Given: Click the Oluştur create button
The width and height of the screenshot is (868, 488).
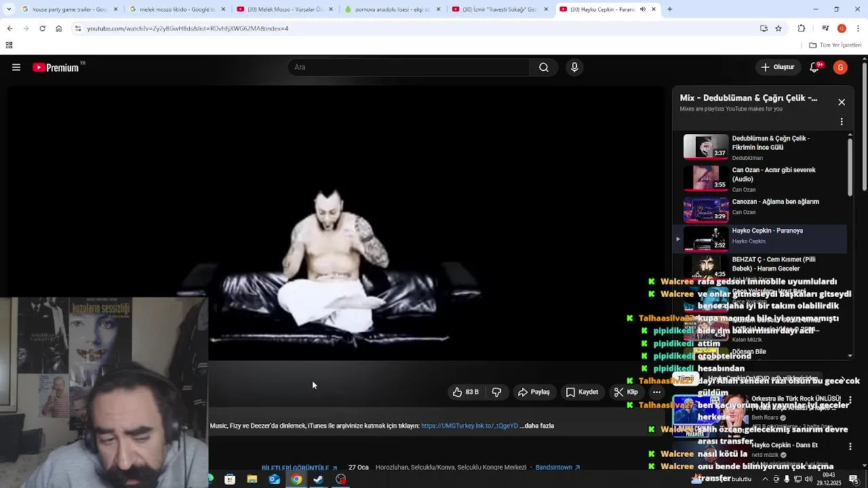Looking at the screenshot, I should pyautogui.click(x=777, y=67).
